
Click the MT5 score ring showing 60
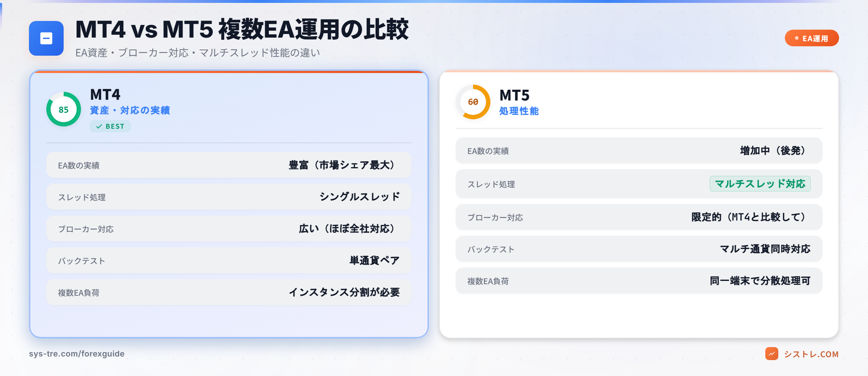click(x=473, y=102)
